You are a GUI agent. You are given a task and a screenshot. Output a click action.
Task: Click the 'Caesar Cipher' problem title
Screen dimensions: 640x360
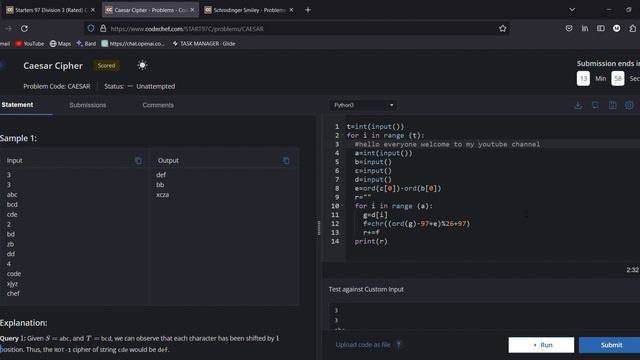[53, 66]
